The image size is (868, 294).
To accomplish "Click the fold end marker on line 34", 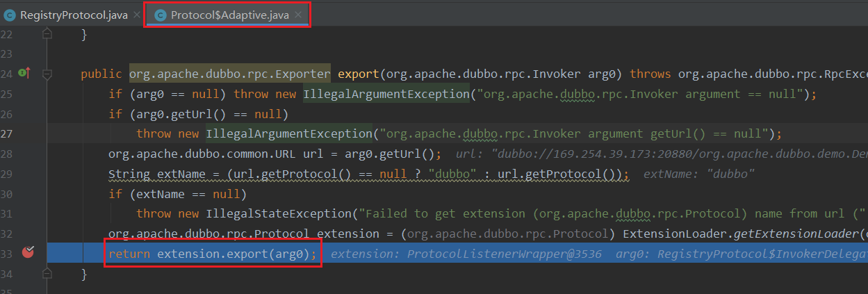I will pyautogui.click(x=47, y=275).
